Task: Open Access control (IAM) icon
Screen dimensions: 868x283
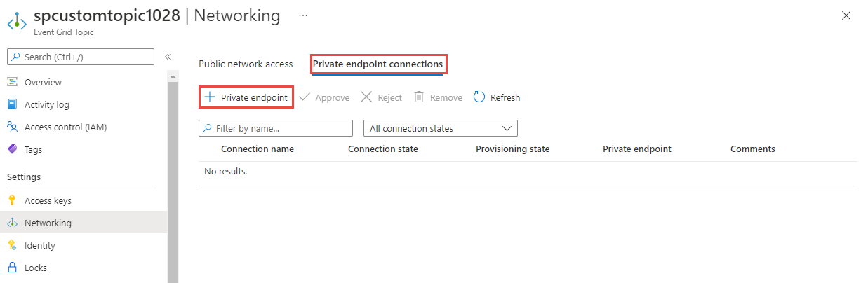Action: [x=12, y=127]
